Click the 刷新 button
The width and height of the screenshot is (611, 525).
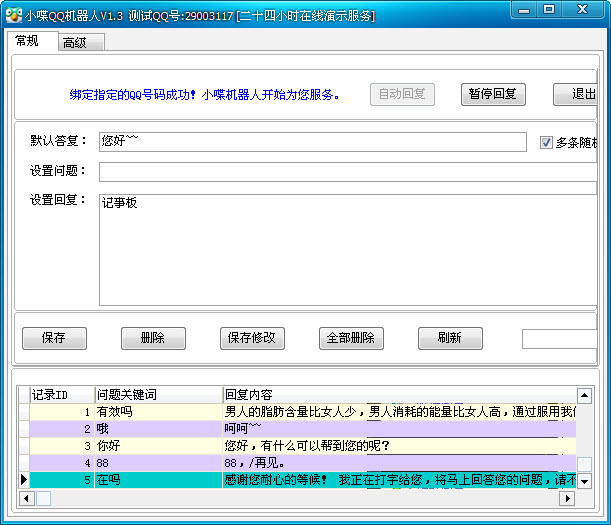(450, 338)
